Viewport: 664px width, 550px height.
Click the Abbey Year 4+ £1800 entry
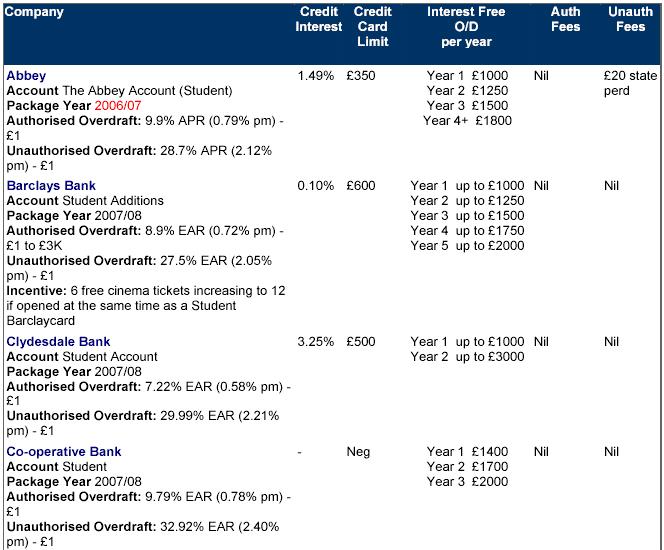[467, 121]
